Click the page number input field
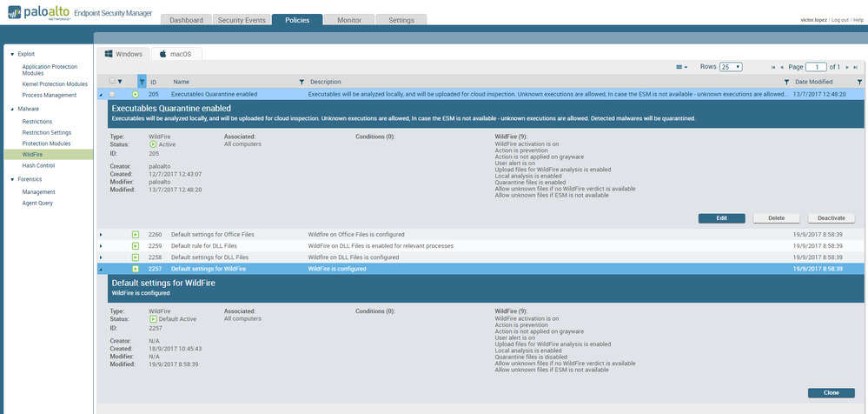The height and width of the screenshot is (414, 868). (x=816, y=67)
